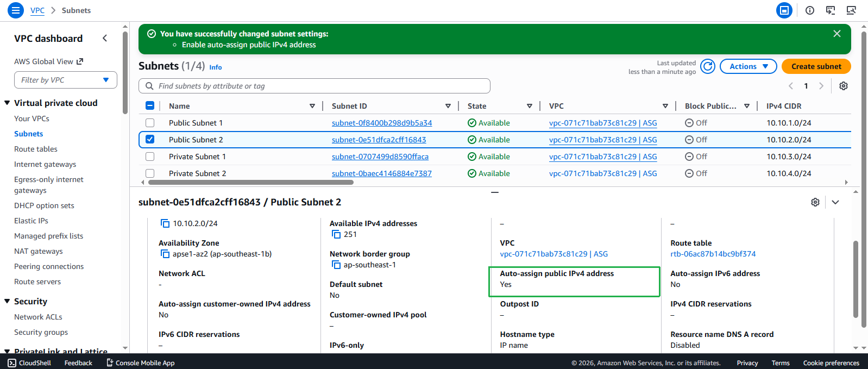Screen dimensions: 868x369
Task: Open subnet-0baec4146884e7387 link
Action: pyautogui.click(x=382, y=173)
